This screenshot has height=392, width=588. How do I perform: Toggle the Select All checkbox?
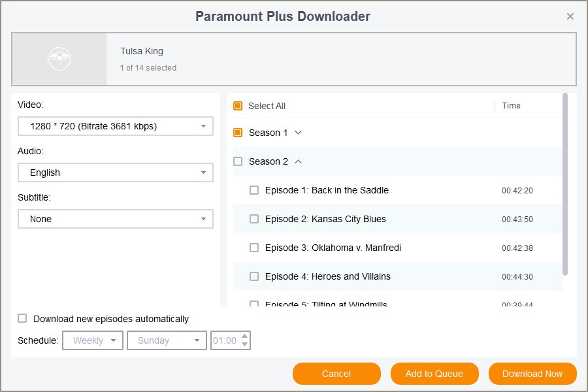coord(238,106)
